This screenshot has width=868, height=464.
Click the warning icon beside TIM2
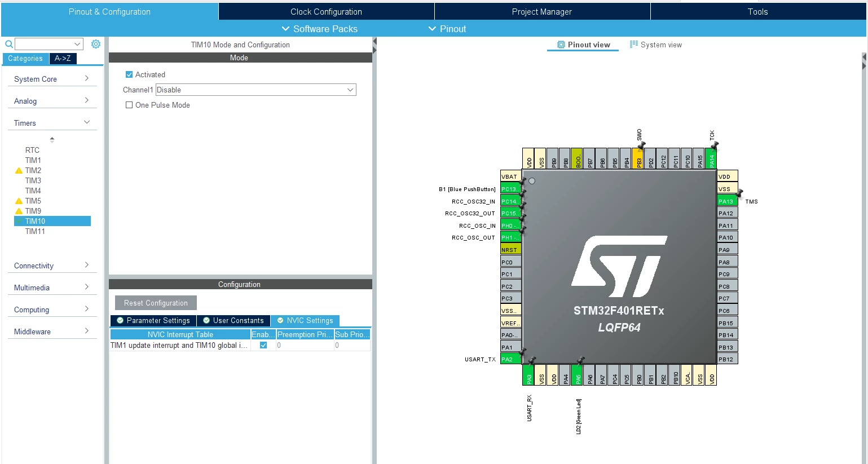click(x=19, y=170)
